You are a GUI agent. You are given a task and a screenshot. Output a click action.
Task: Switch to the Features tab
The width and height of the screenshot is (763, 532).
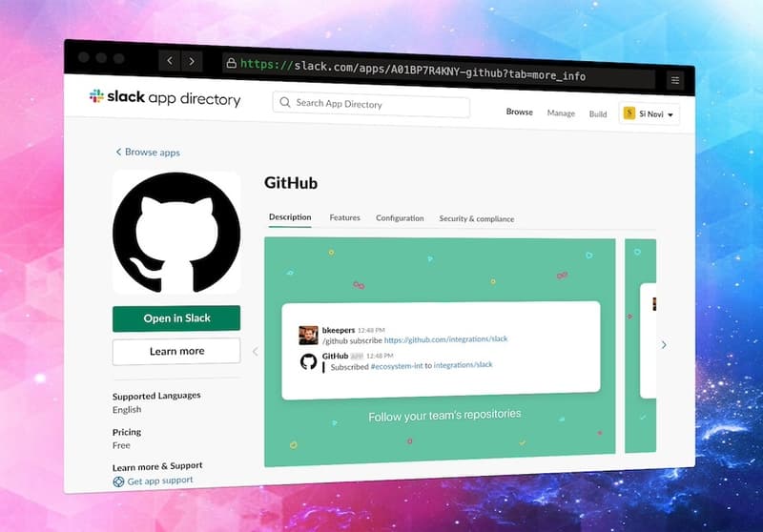[x=344, y=217]
